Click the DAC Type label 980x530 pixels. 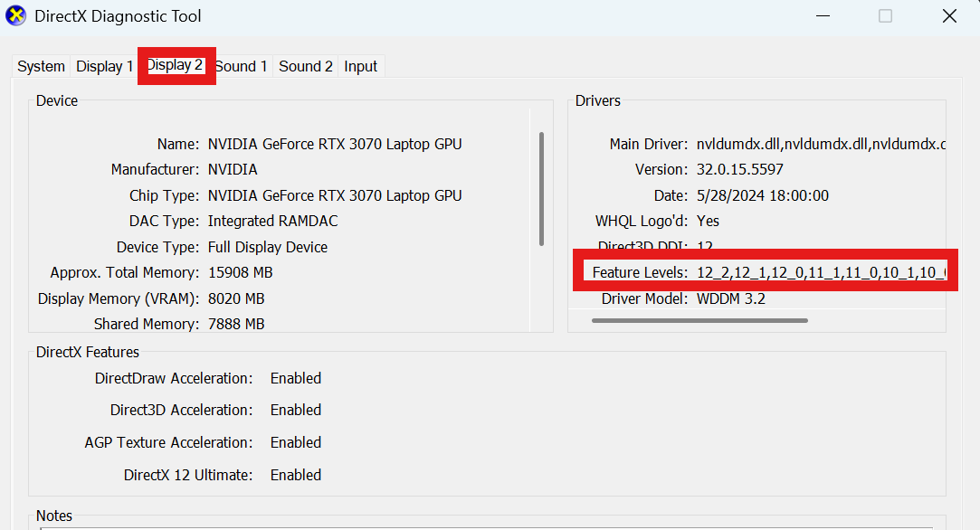click(x=164, y=222)
